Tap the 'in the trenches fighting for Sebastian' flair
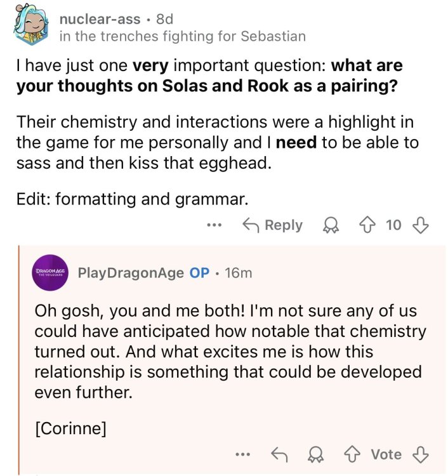This screenshot has height=476, width=448. click(182, 36)
